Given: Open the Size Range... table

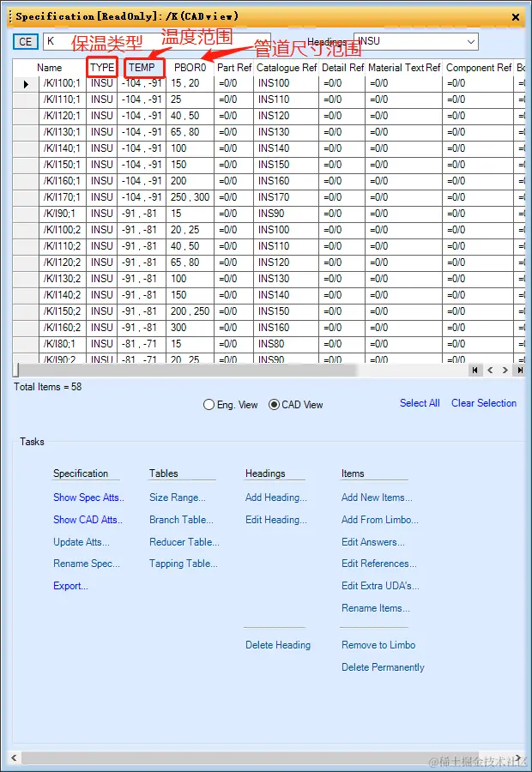Looking at the screenshot, I should (x=178, y=498).
